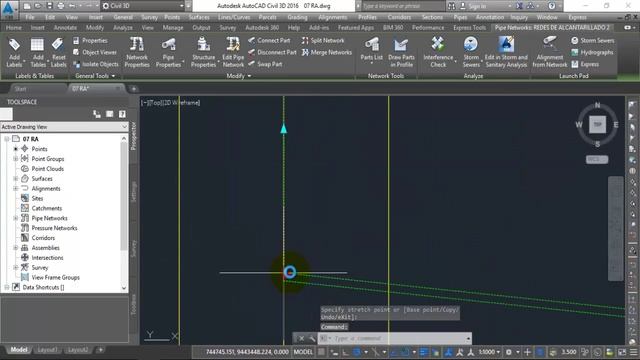Switch to the Analyze ribbon tab
Image resolution: width=640 pixels, height=360 pixels.
pos(122,28)
